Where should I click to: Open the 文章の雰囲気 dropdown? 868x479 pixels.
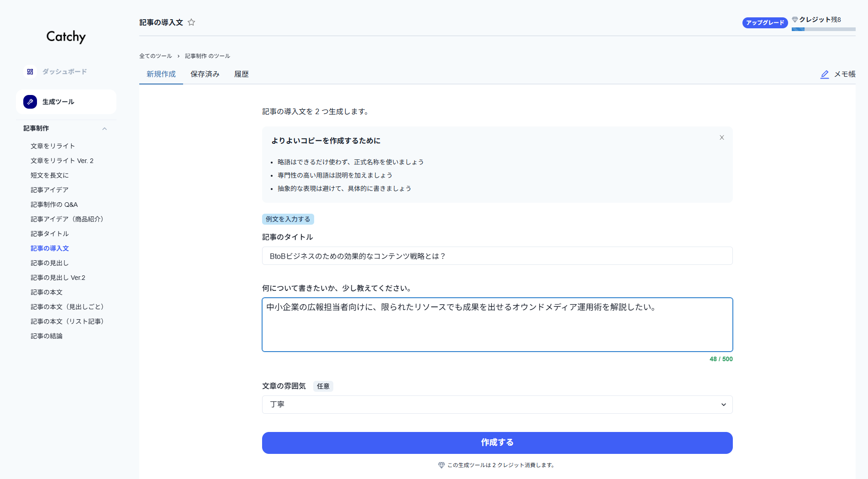point(497,405)
